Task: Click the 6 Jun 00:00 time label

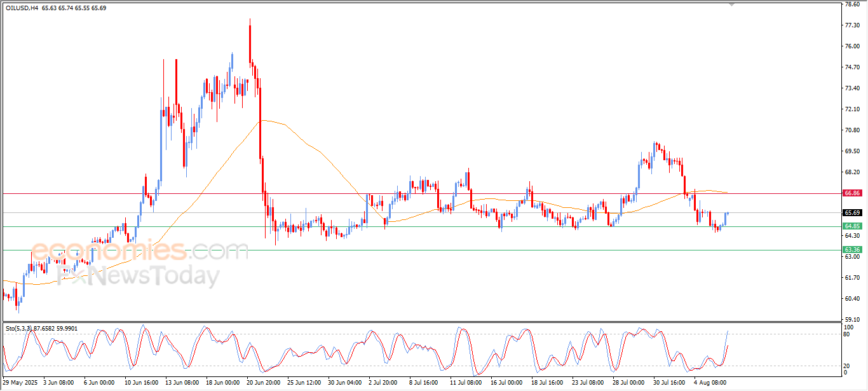Action: pyautogui.click(x=98, y=383)
